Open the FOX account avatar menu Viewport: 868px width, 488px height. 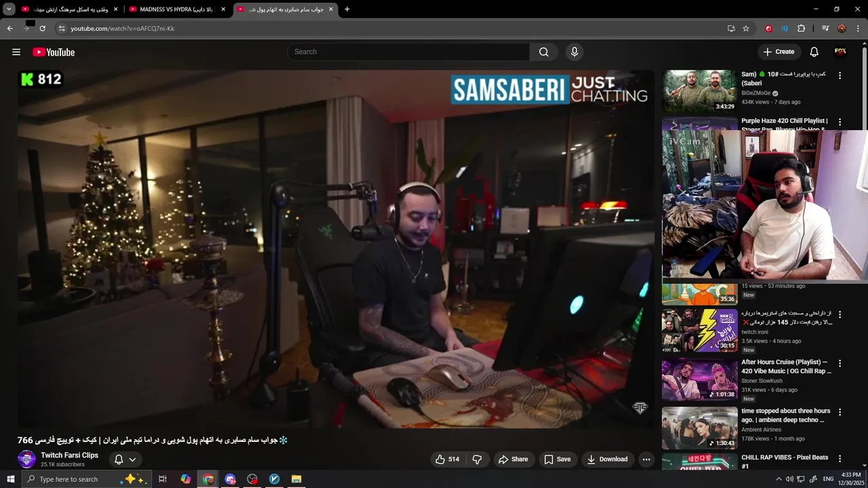tap(840, 52)
